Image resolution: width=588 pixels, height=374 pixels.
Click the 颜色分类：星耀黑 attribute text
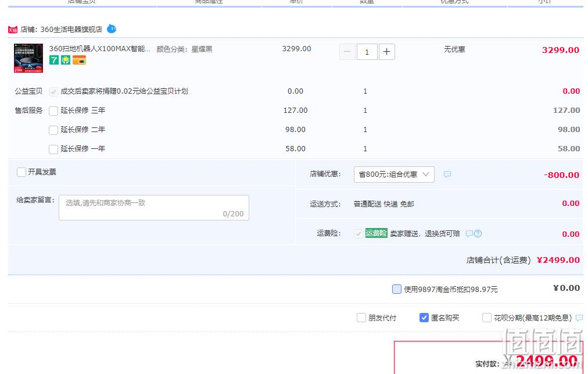185,49
